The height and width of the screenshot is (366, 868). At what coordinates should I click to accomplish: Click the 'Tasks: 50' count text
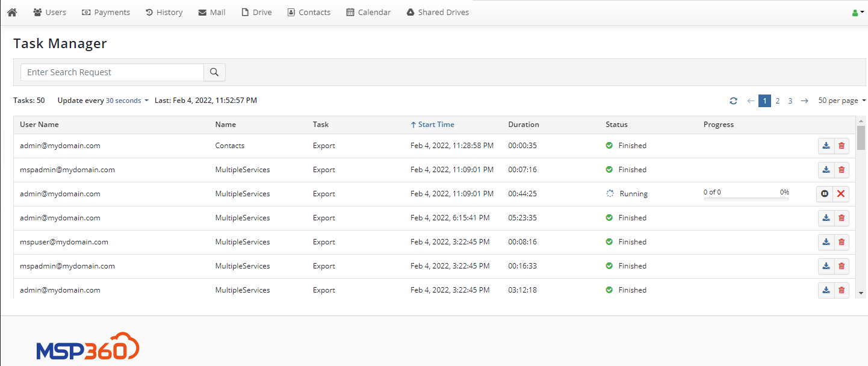click(29, 101)
